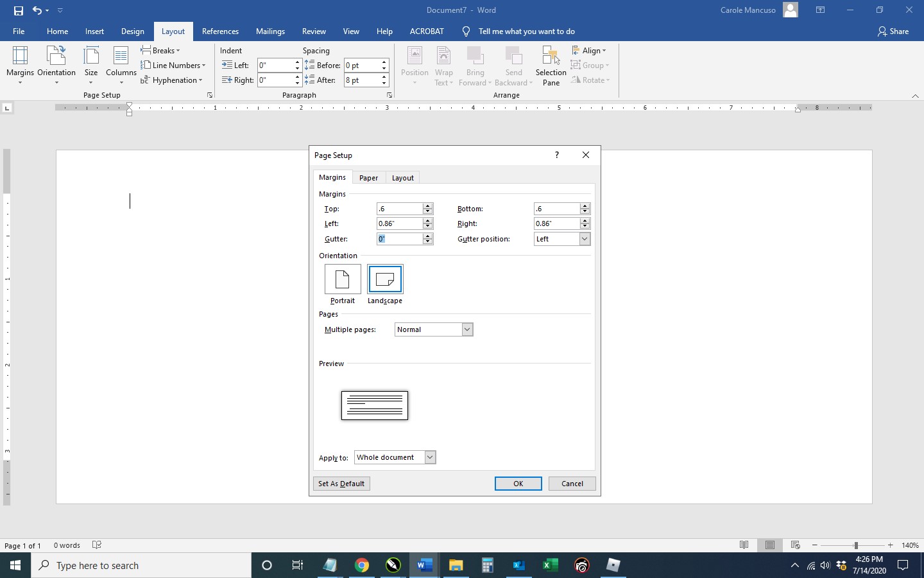924x578 pixels.
Task: Select Landscape orientation
Action: (x=385, y=281)
